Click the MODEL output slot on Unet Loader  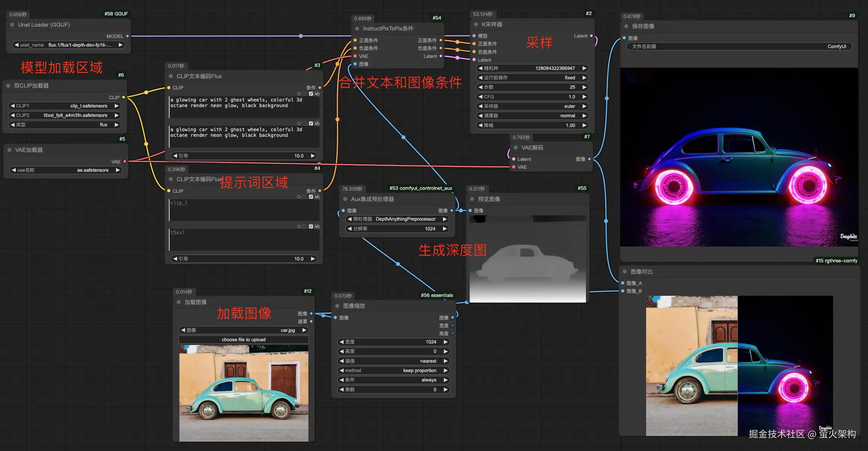127,36
